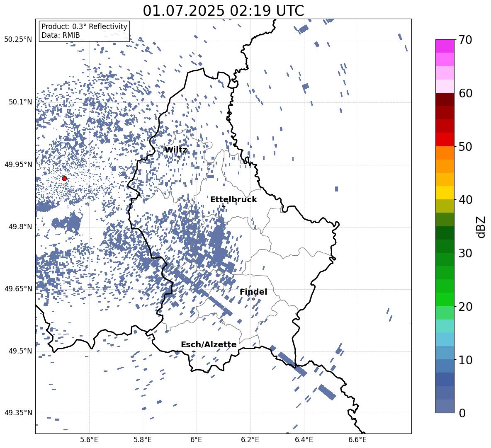The width and height of the screenshot is (491, 448).
Task: Click the 50.1°N latitude label
Action: [20, 102]
